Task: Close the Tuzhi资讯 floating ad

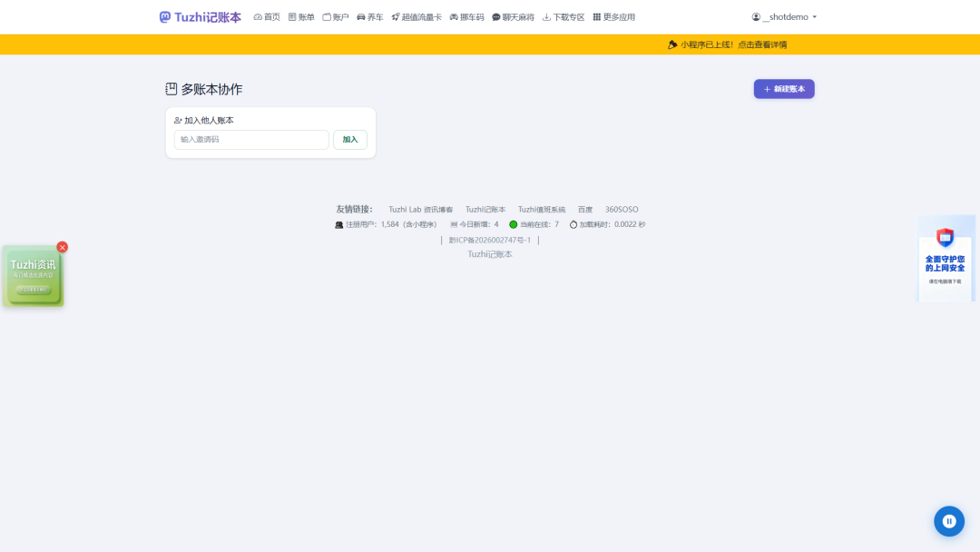Action: click(62, 247)
